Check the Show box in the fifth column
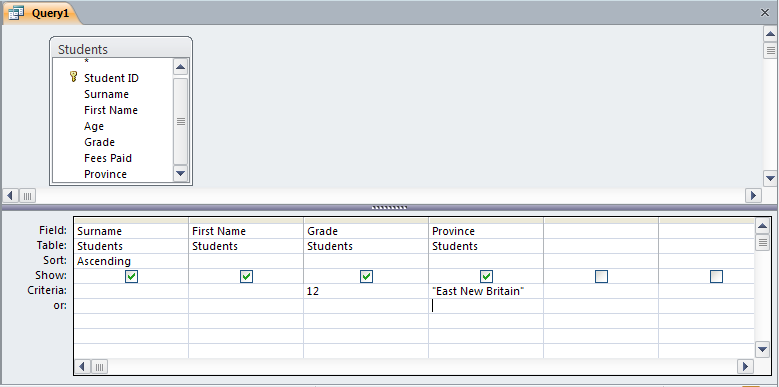 pyautogui.click(x=601, y=276)
